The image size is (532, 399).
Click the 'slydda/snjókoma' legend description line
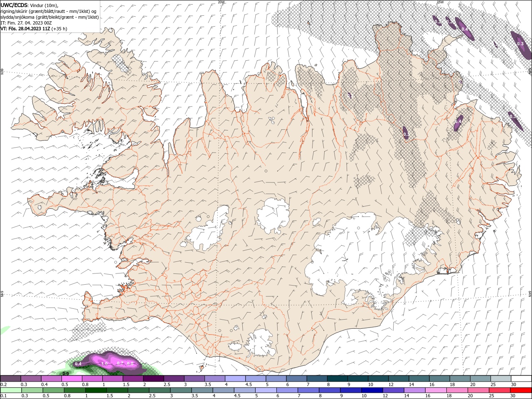click(x=49, y=17)
